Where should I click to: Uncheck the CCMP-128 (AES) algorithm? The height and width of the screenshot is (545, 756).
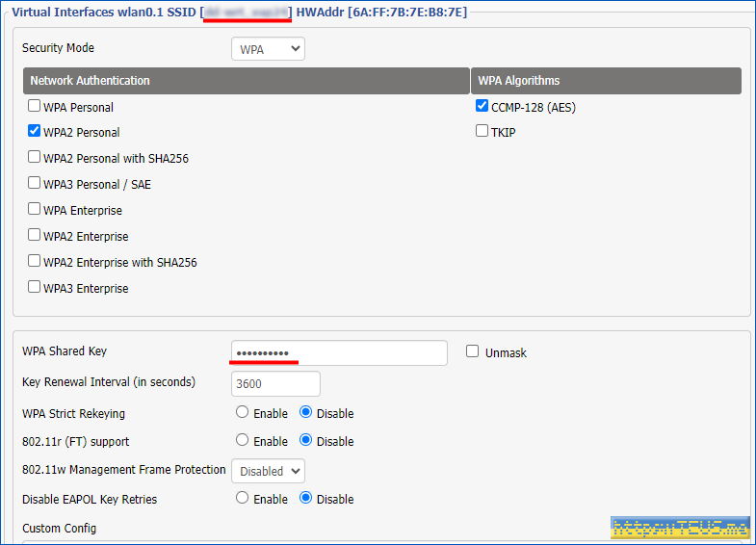482,107
